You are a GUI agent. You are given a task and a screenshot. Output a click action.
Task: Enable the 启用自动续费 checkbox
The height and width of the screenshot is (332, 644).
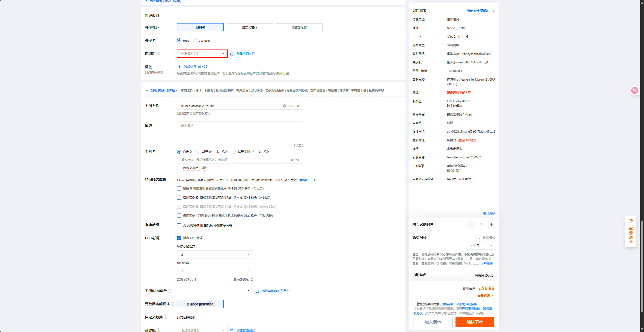[x=471, y=275]
